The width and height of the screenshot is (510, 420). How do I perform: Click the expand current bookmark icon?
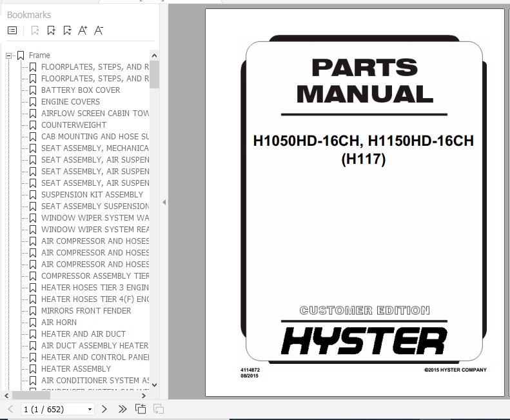[67, 30]
